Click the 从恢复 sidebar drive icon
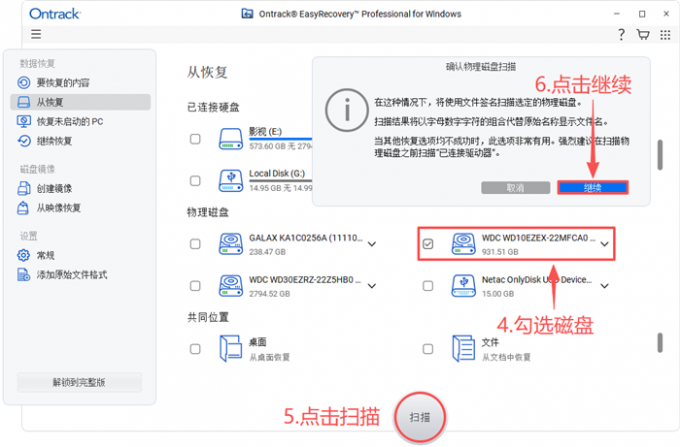Screen dimensions: 680x447 [24, 102]
